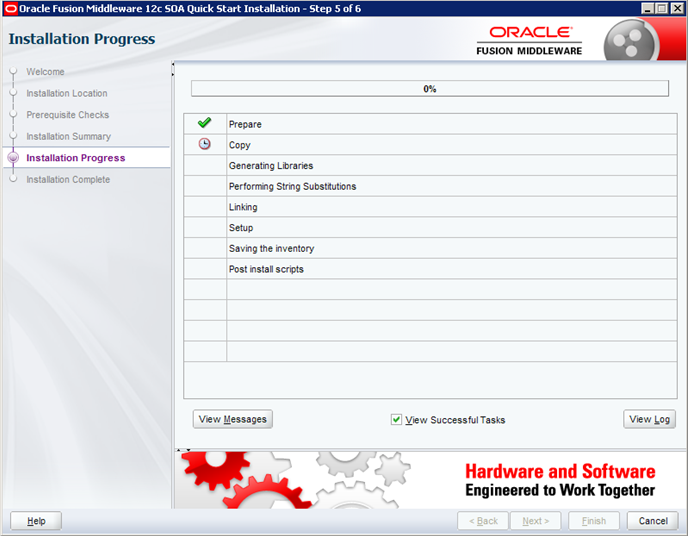
Task: Click the disabled Back button
Action: tap(483, 521)
